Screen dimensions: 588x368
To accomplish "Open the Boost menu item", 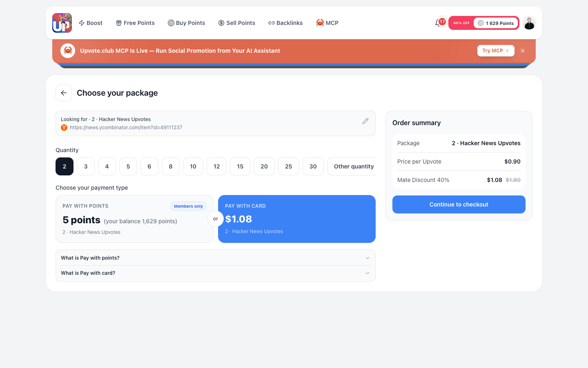I will pyautogui.click(x=91, y=23).
